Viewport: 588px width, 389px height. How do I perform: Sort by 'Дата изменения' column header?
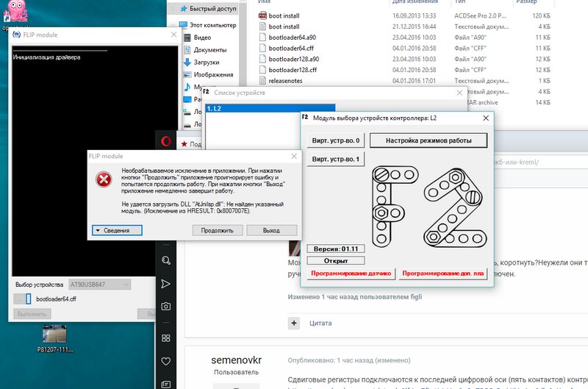(415, 2)
